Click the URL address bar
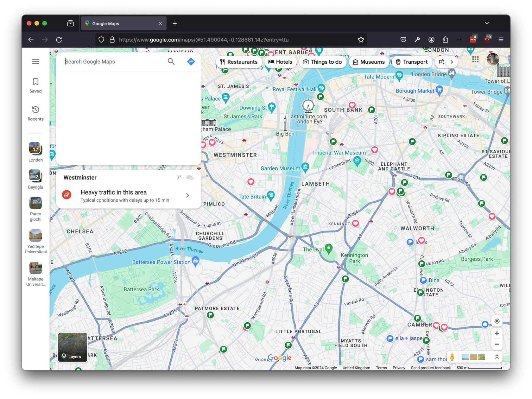Screen dimensions: 532x399 tap(231, 40)
